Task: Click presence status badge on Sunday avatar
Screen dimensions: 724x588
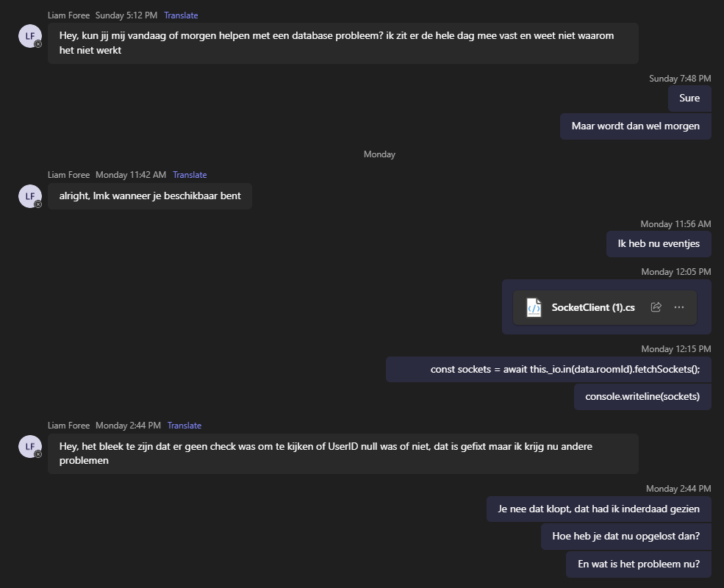Action: pyautogui.click(x=38, y=44)
